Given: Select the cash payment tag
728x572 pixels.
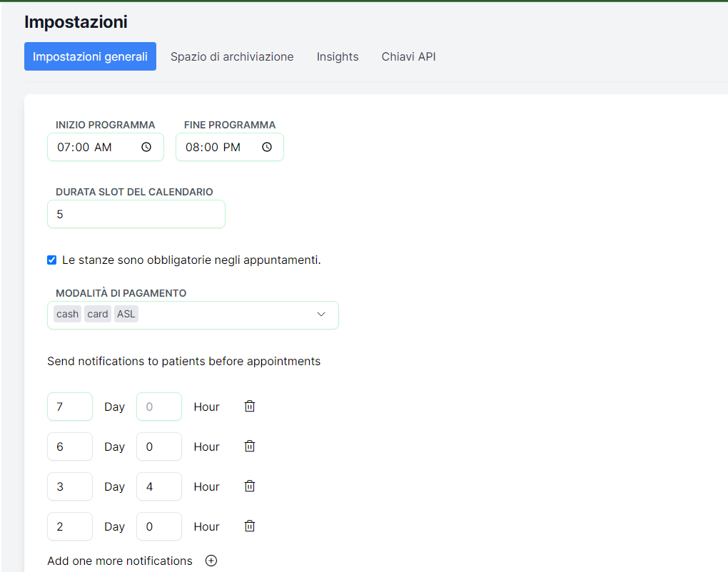Looking at the screenshot, I should coord(67,314).
